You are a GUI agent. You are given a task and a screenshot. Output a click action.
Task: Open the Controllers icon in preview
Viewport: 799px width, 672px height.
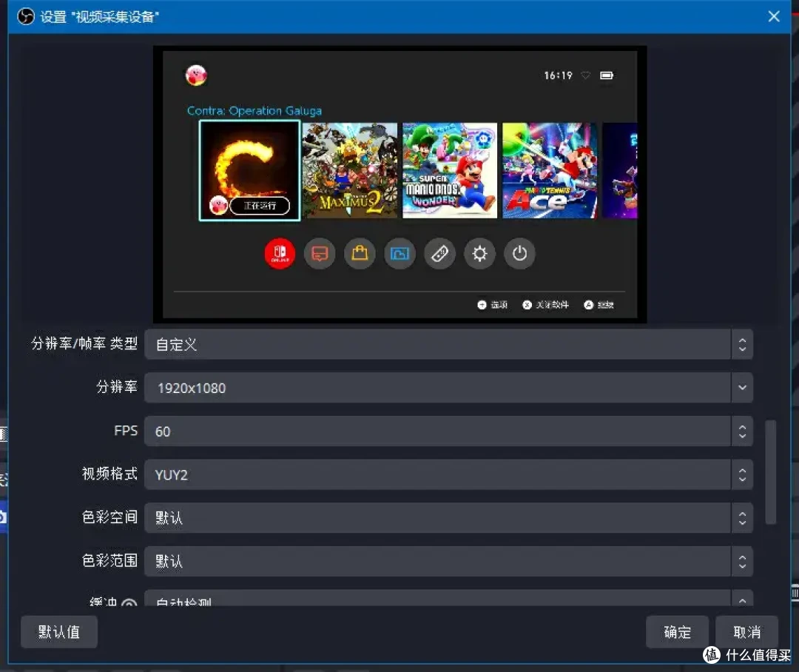pyautogui.click(x=439, y=253)
